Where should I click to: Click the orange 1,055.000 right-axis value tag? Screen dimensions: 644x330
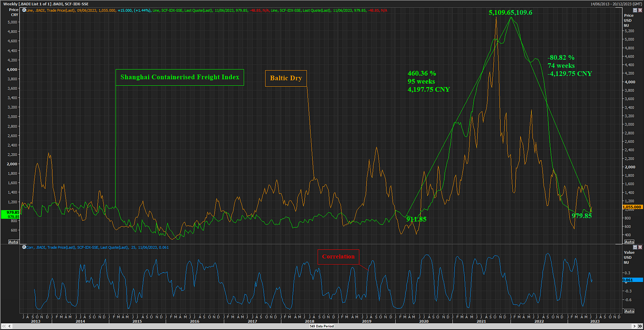(632, 207)
